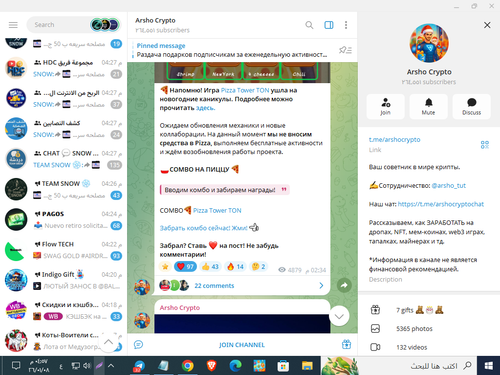
Task: Open the Windows Start button
Action: 488,366
